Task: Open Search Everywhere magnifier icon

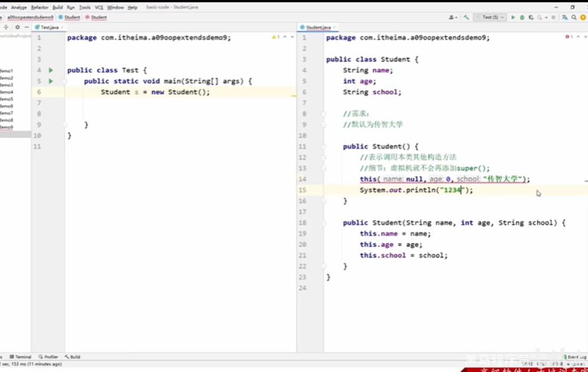Action: pyautogui.click(x=574, y=17)
